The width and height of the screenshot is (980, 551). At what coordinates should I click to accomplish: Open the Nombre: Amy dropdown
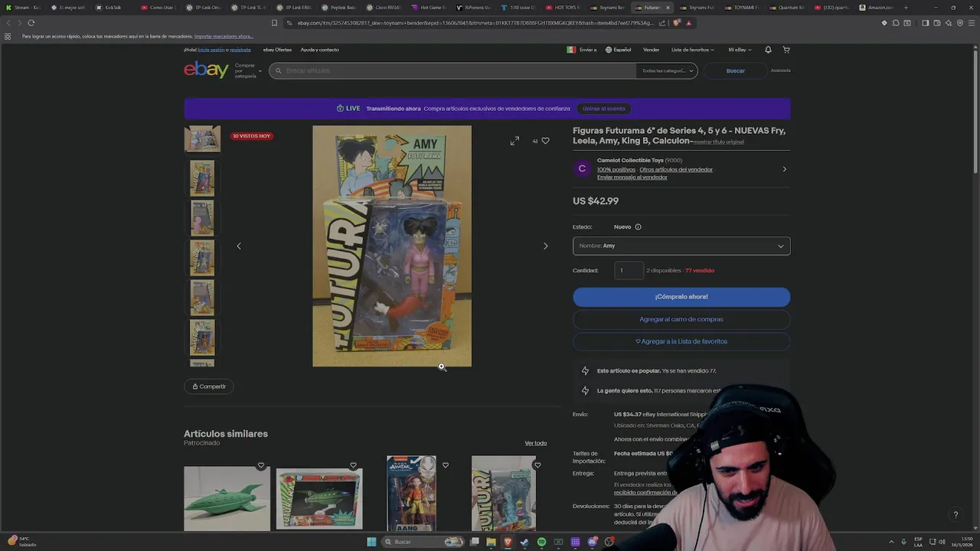click(681, 246)
